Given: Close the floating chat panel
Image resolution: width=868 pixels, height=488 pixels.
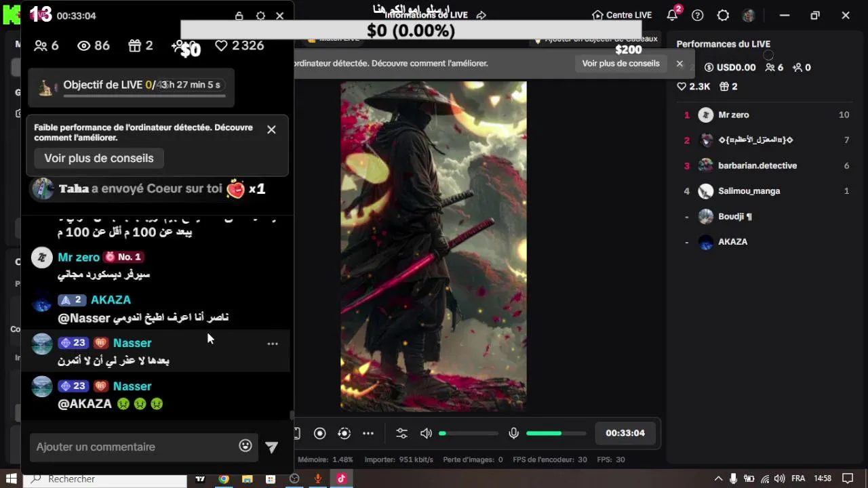Looking at the screenshot, I should [x=280, y=16].
